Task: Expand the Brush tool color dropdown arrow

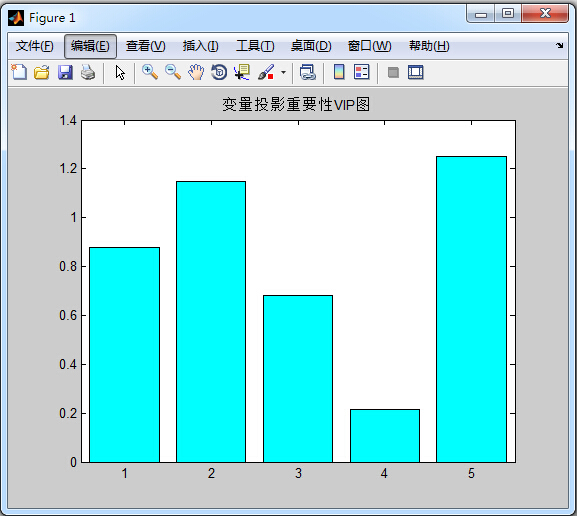Action: coord(283,72)
